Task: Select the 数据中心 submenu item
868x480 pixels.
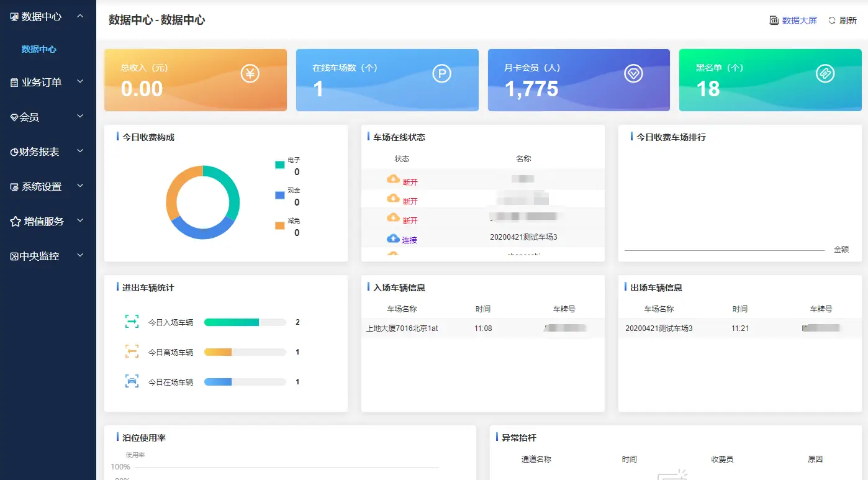Action: coord(39,49)
